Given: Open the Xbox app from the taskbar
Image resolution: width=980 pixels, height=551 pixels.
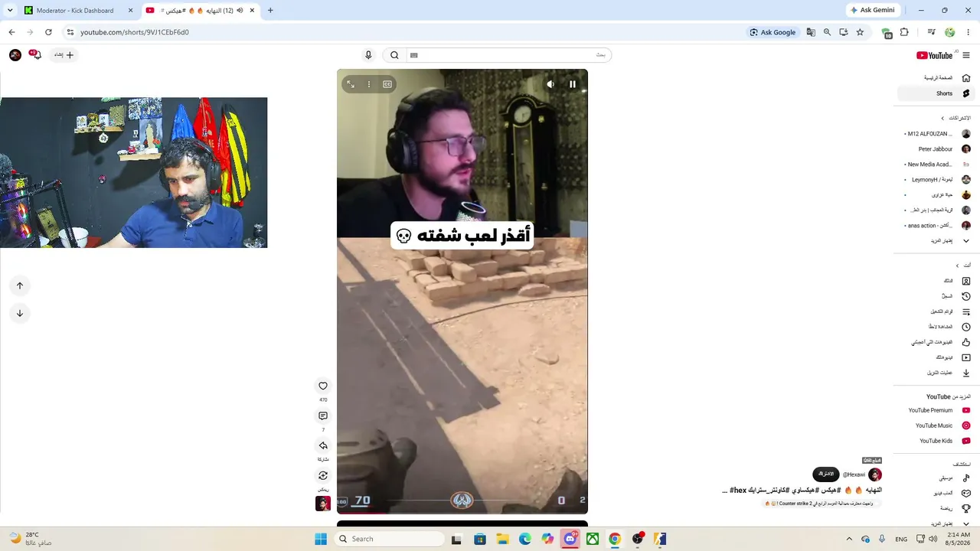Looking at the screenshot, I should tap(593, 539).
